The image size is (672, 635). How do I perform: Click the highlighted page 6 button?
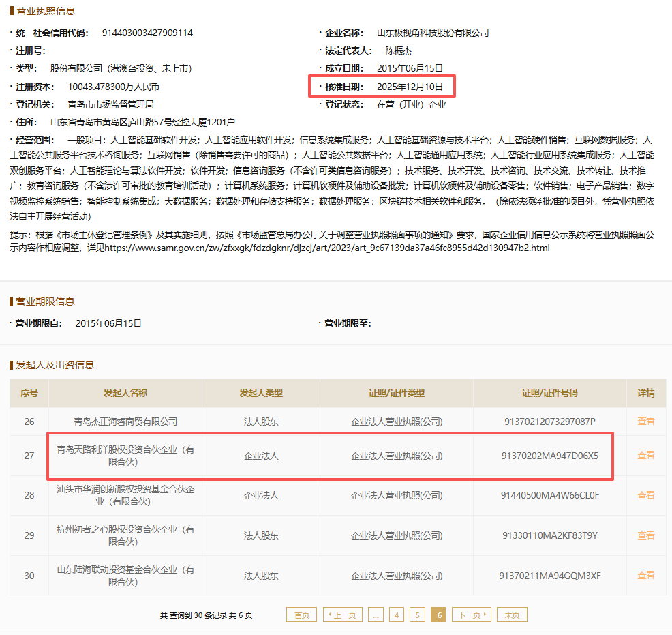tap(438, 615)
